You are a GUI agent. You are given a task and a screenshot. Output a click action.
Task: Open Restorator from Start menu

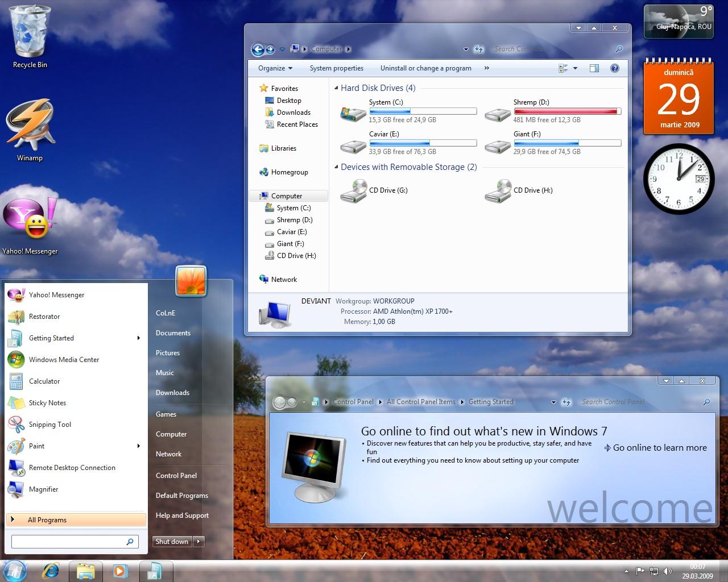tap(76, 317)
